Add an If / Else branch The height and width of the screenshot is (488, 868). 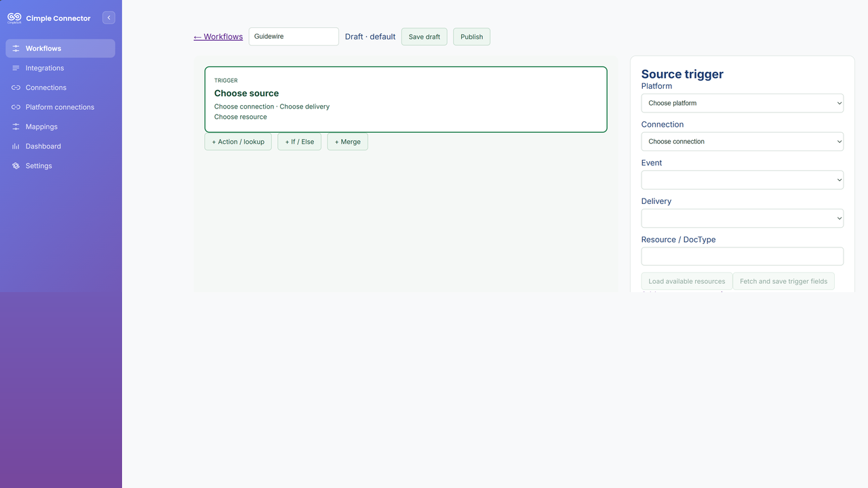[x=300, y=142]
